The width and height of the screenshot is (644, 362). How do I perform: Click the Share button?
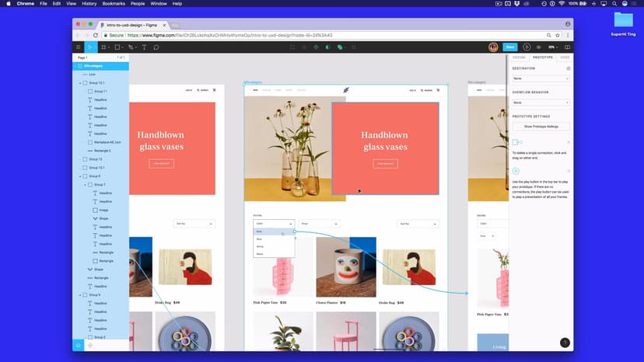click(x=509, y=47)
